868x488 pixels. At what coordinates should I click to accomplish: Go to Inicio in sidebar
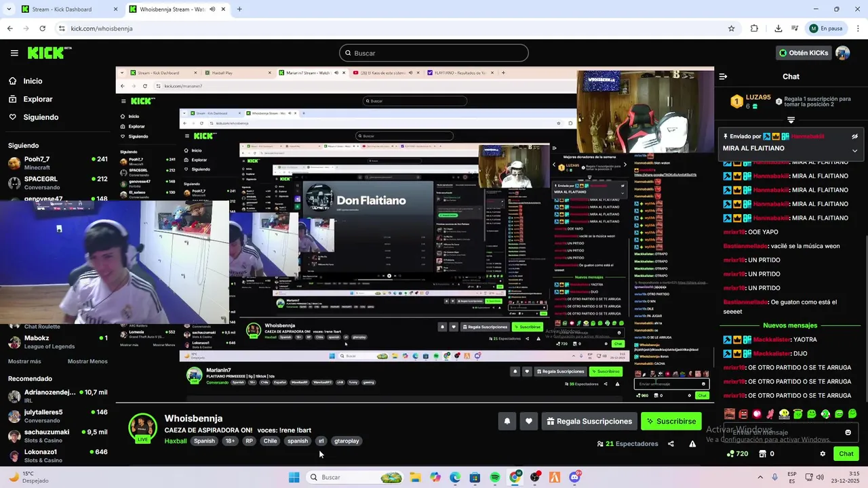(x=25, y=81)
